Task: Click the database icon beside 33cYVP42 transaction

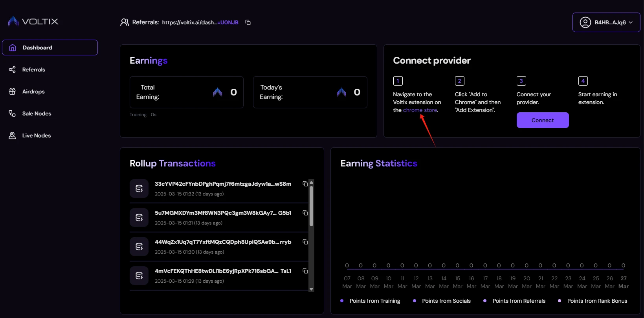Action: pyautogui.click(x=139, y=188)
